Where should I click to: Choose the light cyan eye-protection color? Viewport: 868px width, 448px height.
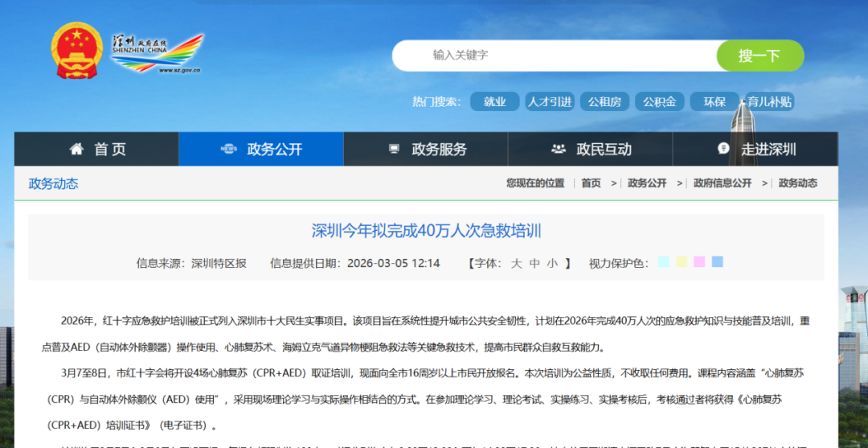coord(664,262)
